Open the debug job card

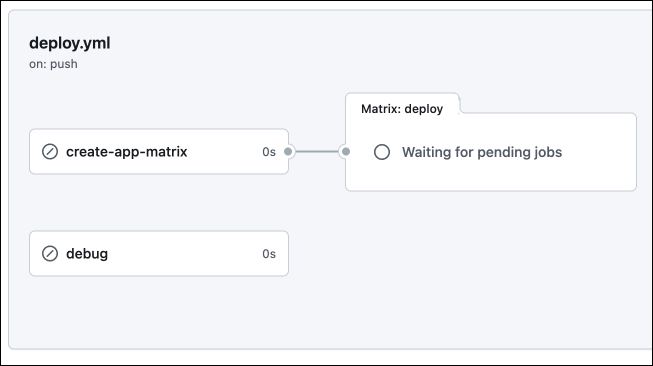pos(159,254)
